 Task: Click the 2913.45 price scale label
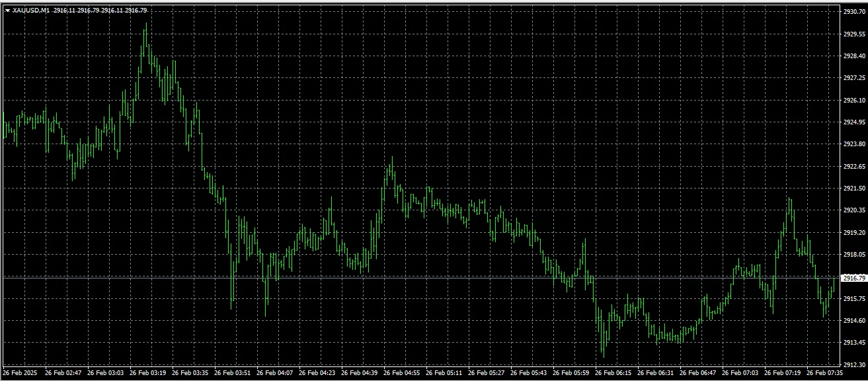click(855, 343)
